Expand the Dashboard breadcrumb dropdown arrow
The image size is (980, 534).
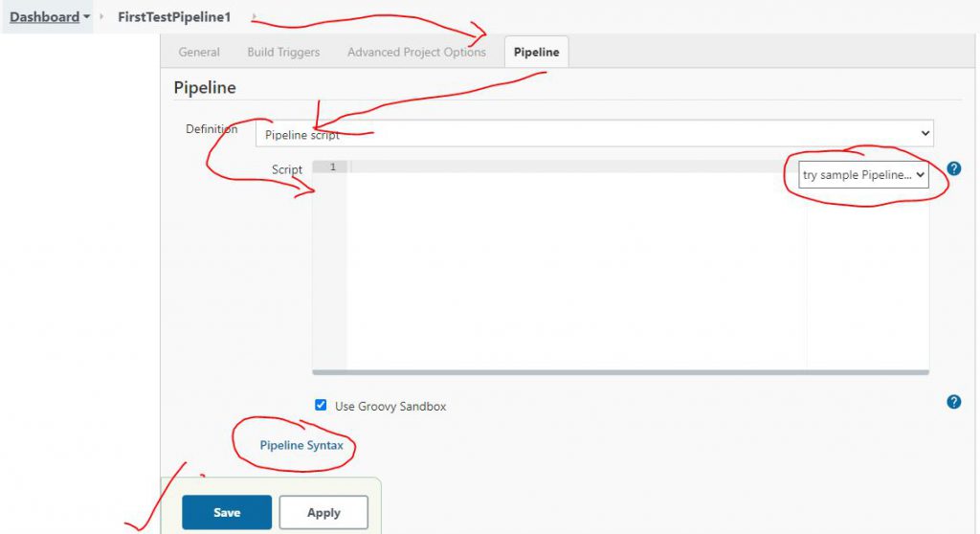pos(87,17)
